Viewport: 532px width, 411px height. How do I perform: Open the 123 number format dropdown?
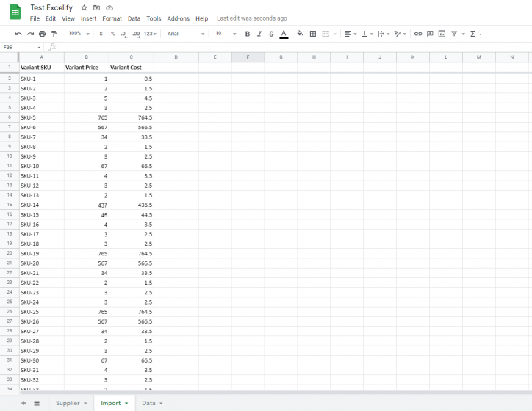(x=150, y=34)
